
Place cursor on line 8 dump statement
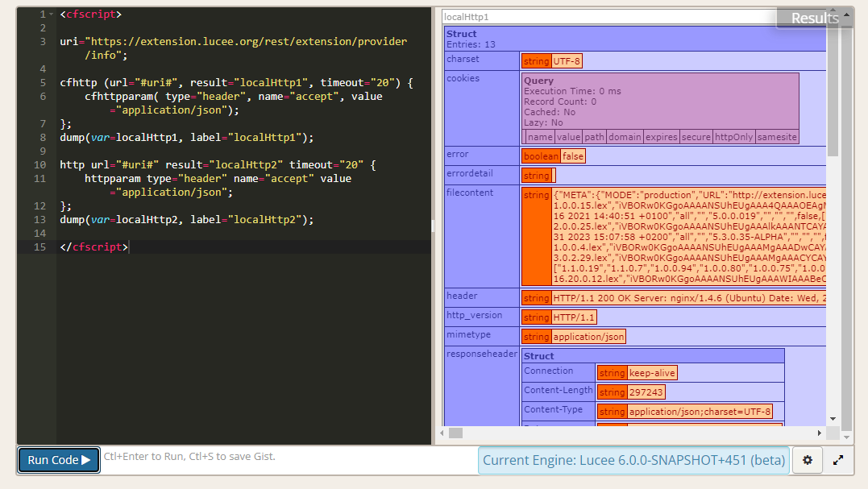pyautogui.click(x=186, y=138)
